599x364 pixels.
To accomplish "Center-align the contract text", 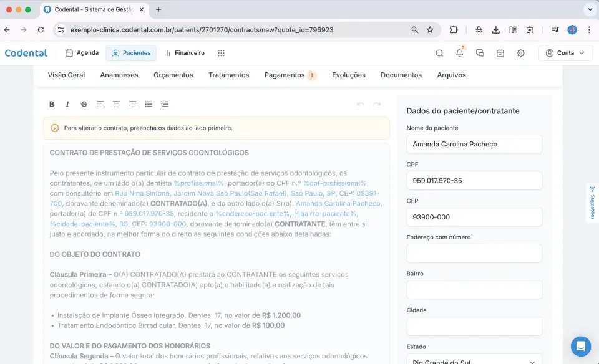I will [x=116, y=104].
